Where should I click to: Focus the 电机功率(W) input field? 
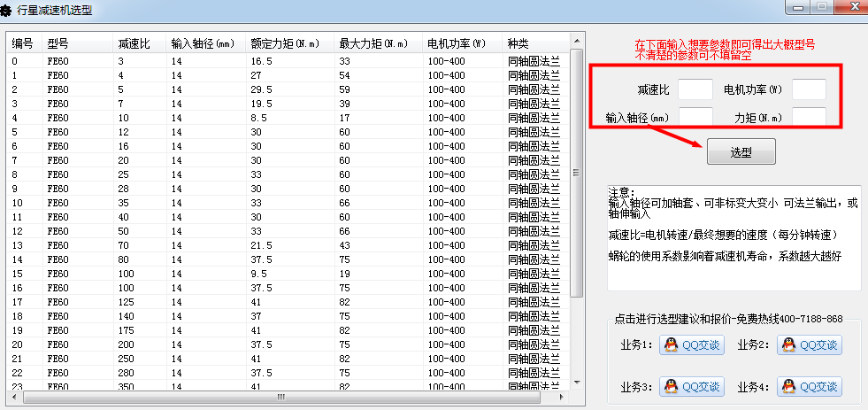coord(809,89)
